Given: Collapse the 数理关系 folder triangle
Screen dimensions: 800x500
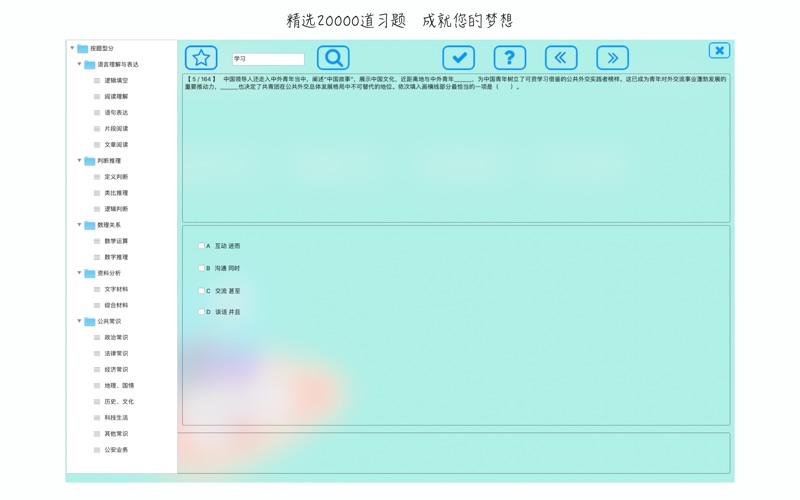Looking at the screenshot, I should [79, 224].
